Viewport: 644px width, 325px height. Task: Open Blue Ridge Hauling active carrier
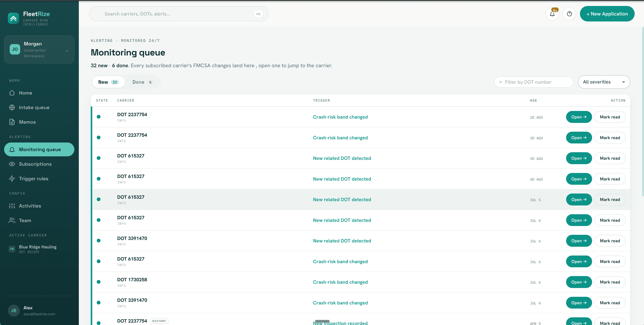click(39, 249)
